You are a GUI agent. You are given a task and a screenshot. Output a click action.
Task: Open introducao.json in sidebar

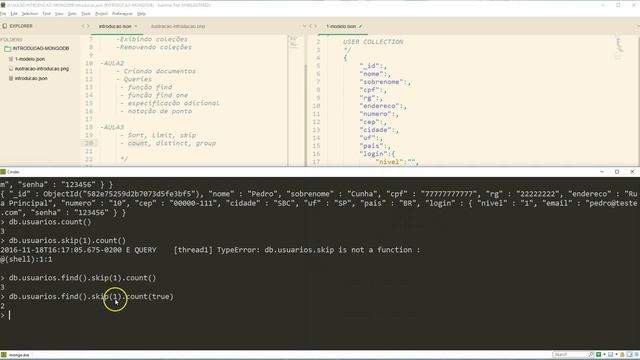click(x=31, y=78)
